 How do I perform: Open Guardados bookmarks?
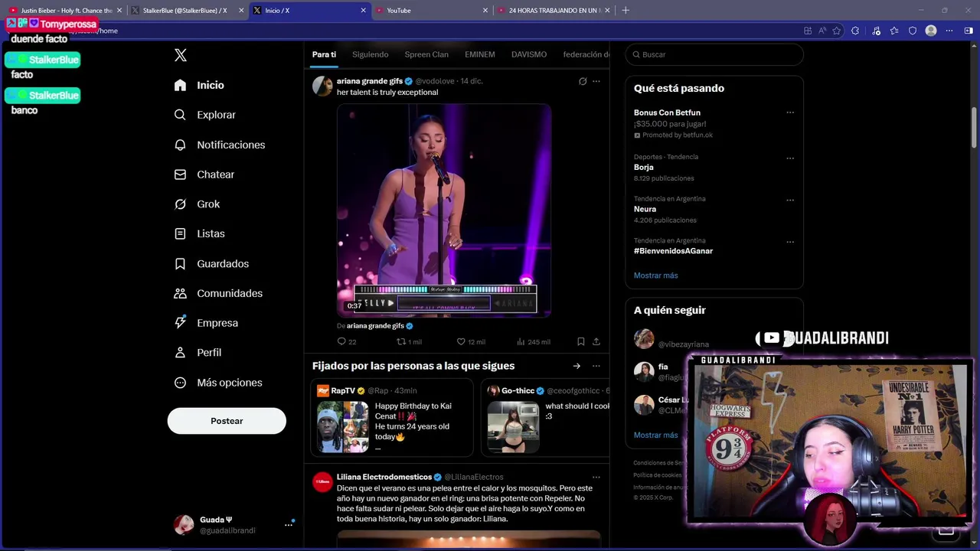point(211,263)
